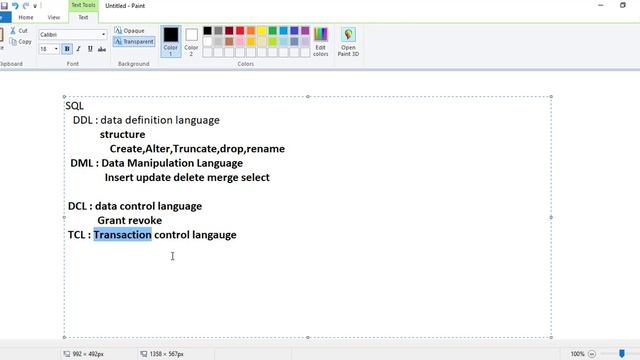Pick the green color swatch
Screen dimensions: 640x360
[273, 31]
